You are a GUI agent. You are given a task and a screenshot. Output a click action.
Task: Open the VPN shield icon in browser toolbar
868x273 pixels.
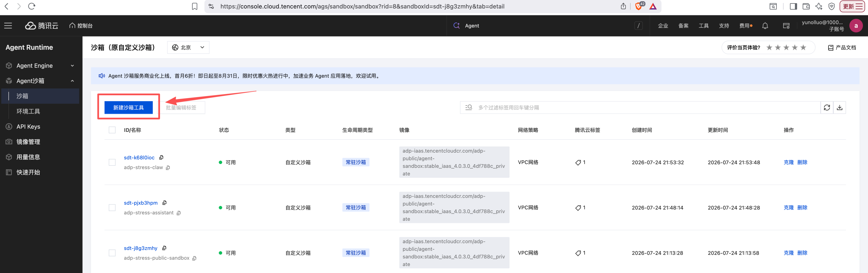click(832, 6)
